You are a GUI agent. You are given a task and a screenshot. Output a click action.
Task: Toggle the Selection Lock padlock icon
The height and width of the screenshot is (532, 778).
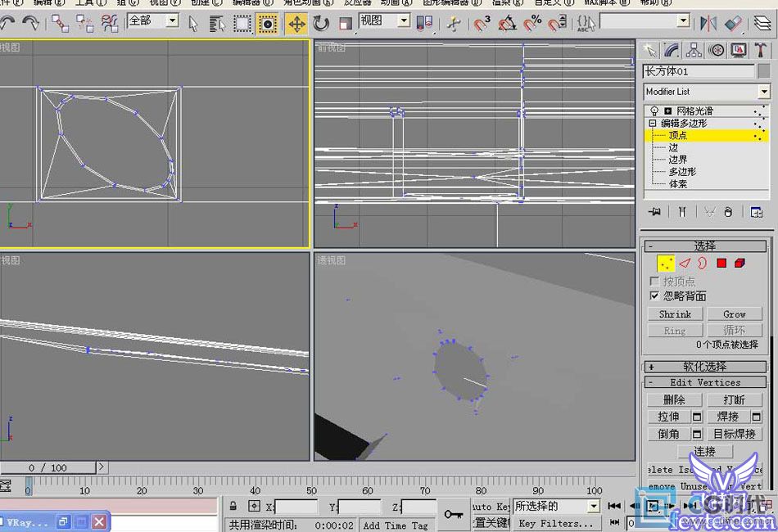233,506
